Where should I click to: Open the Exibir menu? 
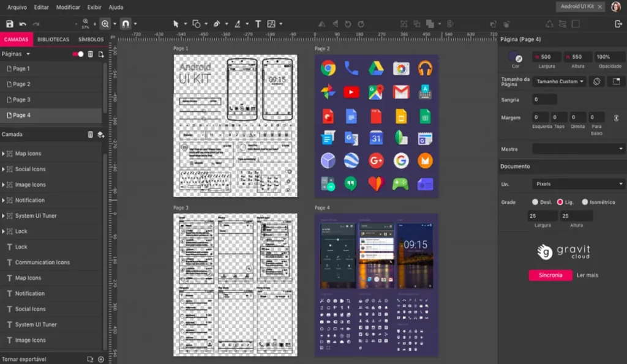tap(94, 7)
